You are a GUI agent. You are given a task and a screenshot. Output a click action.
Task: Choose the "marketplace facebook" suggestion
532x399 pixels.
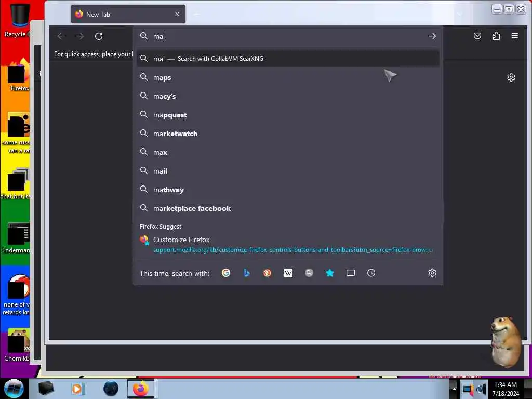[x=288, y=208]
